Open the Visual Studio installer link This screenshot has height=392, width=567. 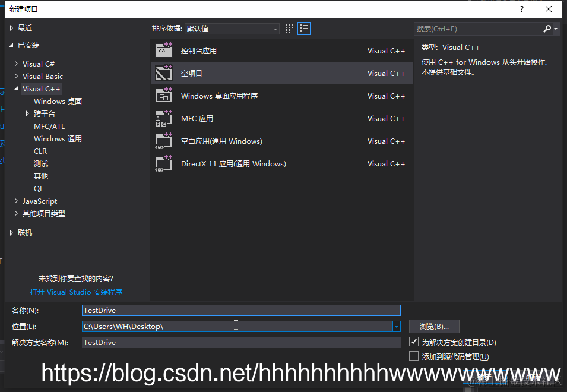76,292
